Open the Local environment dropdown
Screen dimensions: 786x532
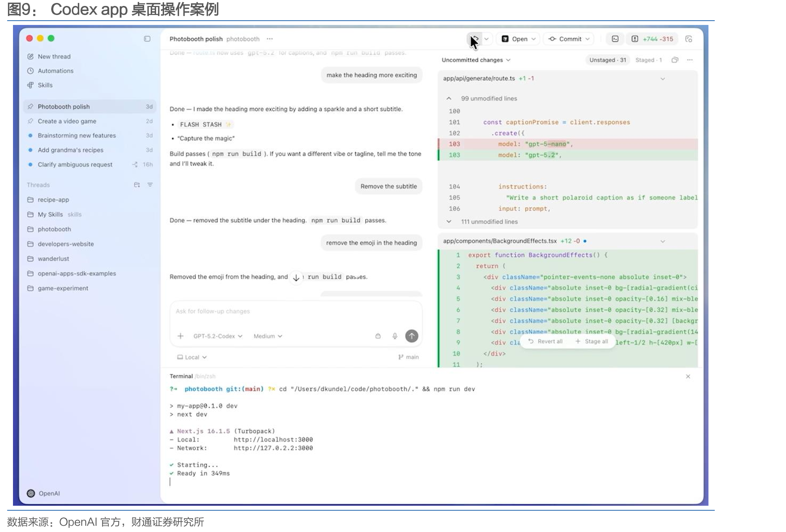coord(192,357)
